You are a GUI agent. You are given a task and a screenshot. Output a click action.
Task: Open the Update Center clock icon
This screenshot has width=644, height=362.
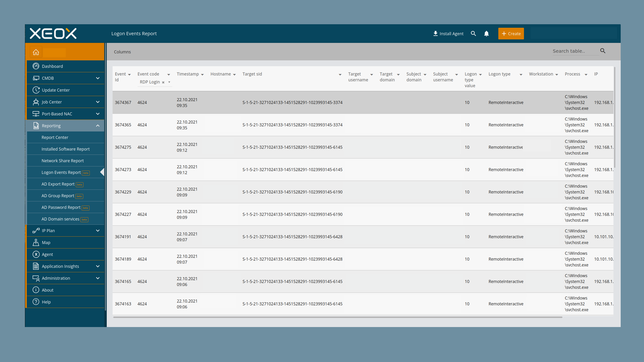pos(36,90)
